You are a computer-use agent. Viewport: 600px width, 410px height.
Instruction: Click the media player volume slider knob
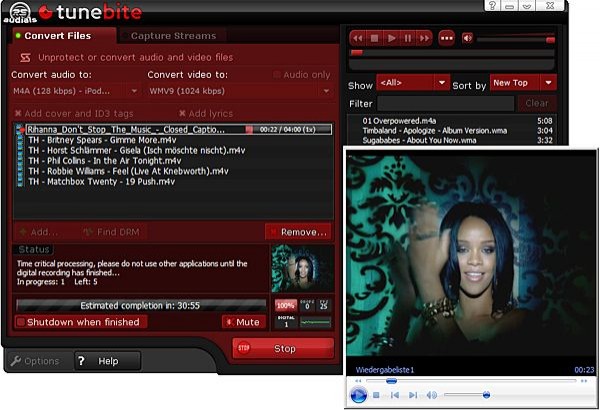[x=486, y=395]
